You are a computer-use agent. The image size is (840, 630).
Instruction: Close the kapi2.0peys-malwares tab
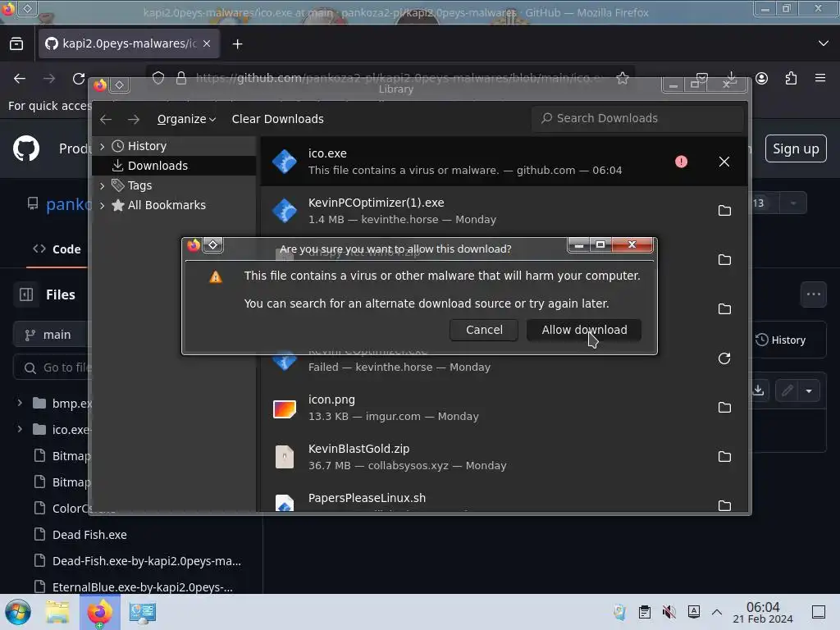click(x=207, y=43)
